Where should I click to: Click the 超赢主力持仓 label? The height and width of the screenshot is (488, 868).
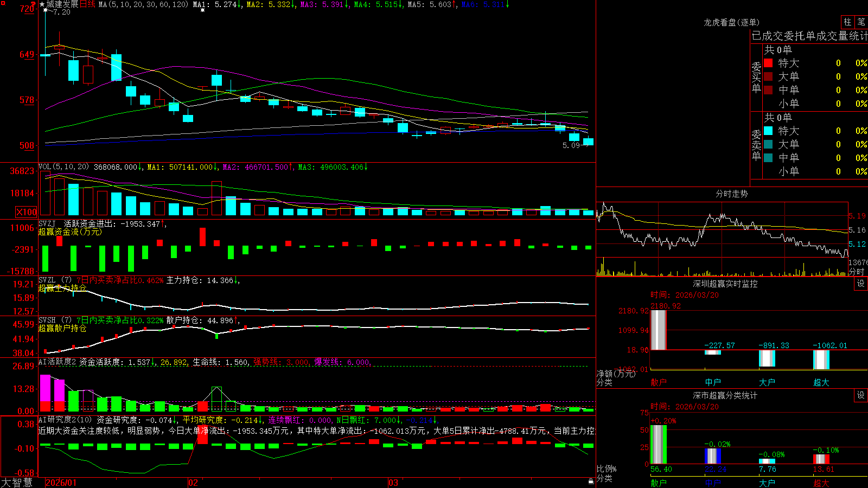coord(62,288)
